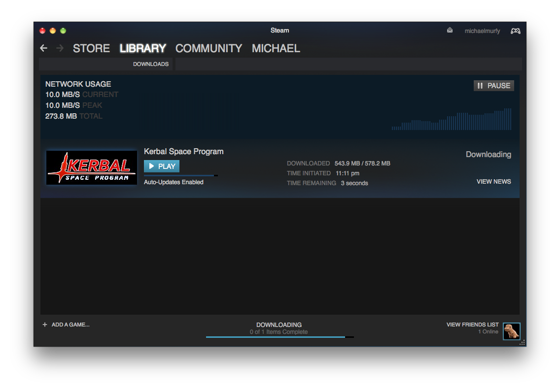Click the '543.9 MB / 578.2 MB' value
The image size is (560, 392).
pos(362,163)
